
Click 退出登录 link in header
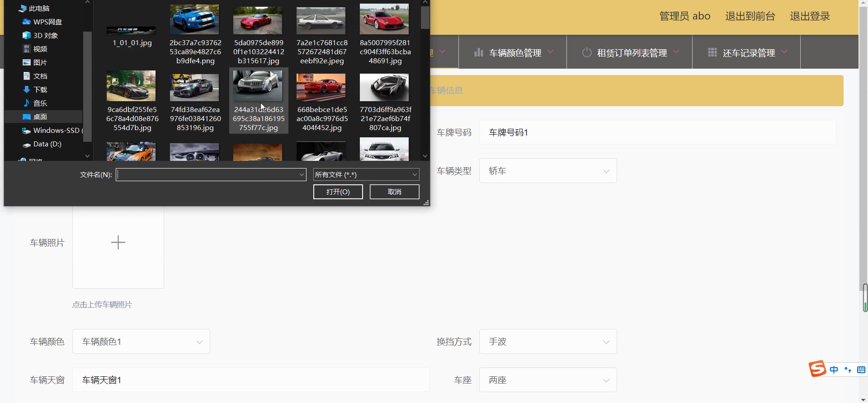(810, 16)
